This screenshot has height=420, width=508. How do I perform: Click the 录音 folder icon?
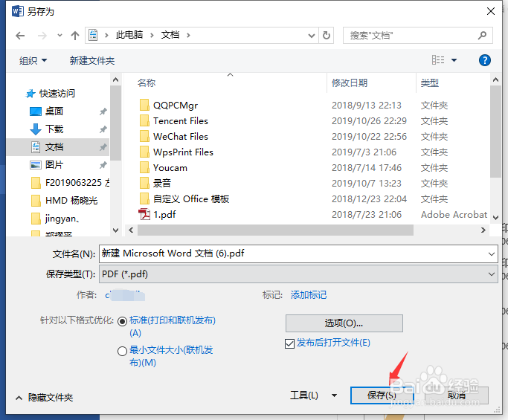[x=144, y=184]
